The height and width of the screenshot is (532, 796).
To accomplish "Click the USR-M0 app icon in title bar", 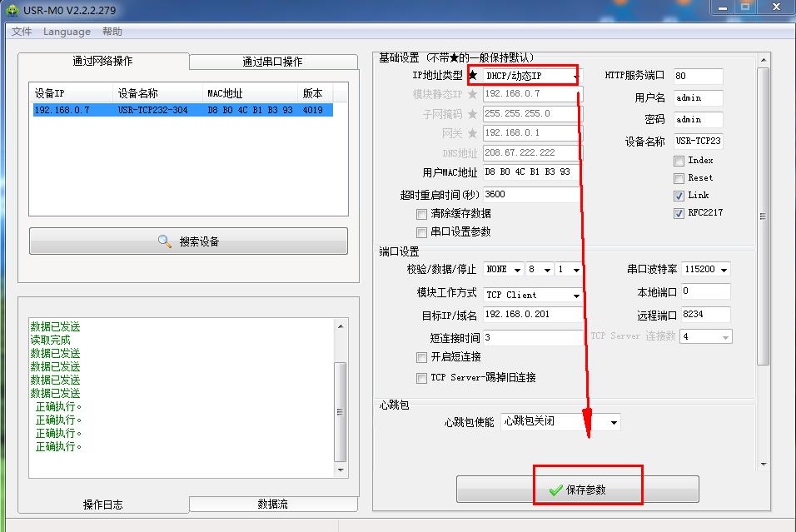I will click(12, 10).
